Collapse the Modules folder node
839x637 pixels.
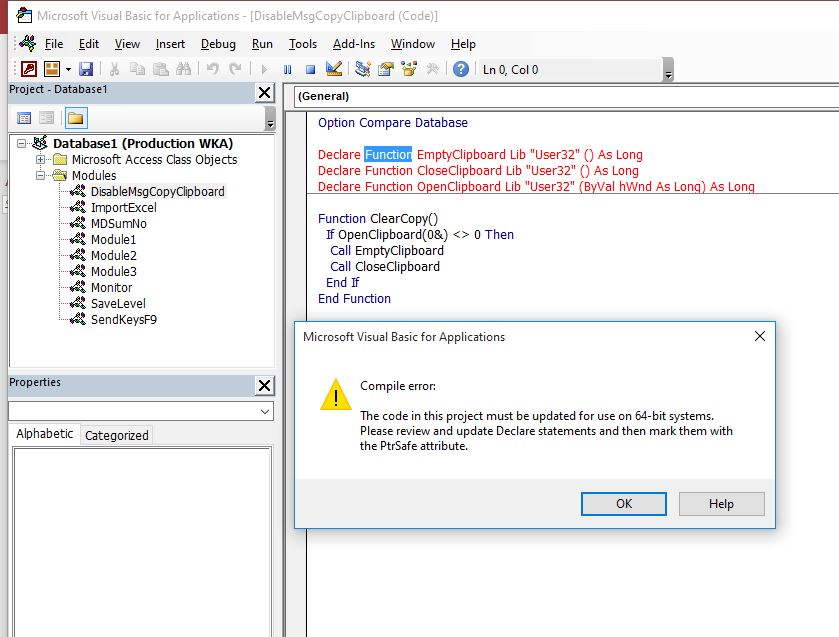pos(40,175)
